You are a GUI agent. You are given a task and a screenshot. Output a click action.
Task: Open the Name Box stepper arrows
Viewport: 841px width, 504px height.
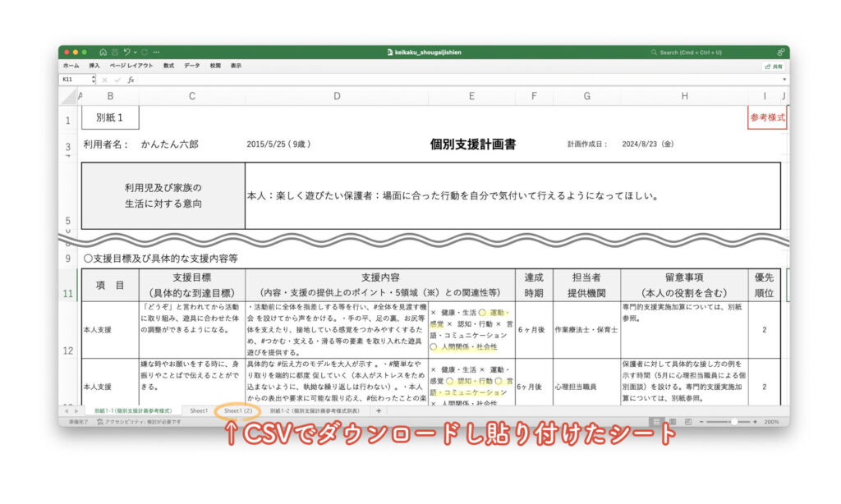[94, 80]
